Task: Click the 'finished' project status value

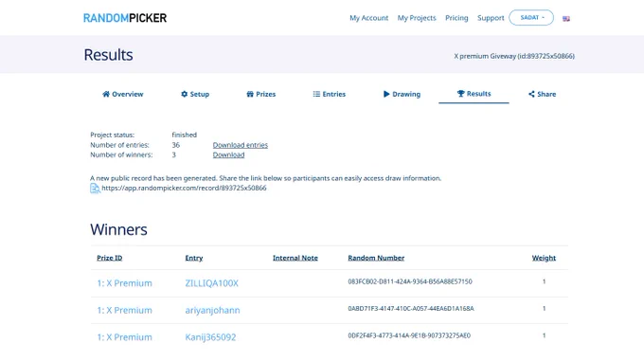Action: point(185,135)
